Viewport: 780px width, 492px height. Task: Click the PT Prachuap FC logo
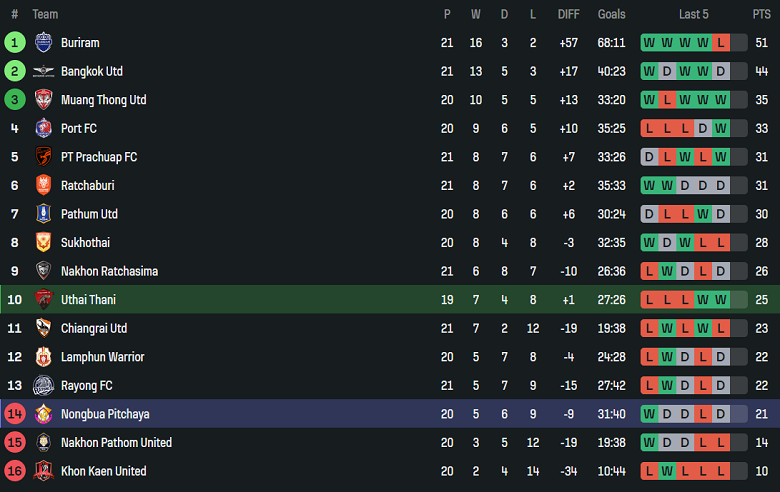click(43, 157)
